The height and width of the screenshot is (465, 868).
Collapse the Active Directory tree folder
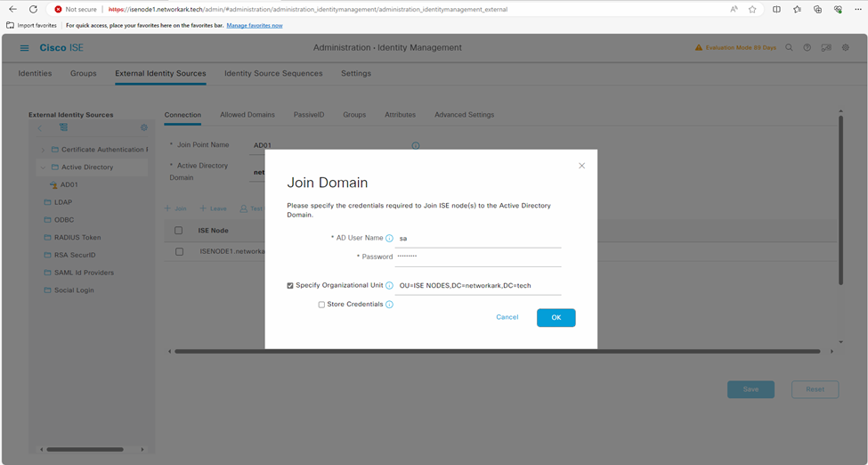point(42,167)
